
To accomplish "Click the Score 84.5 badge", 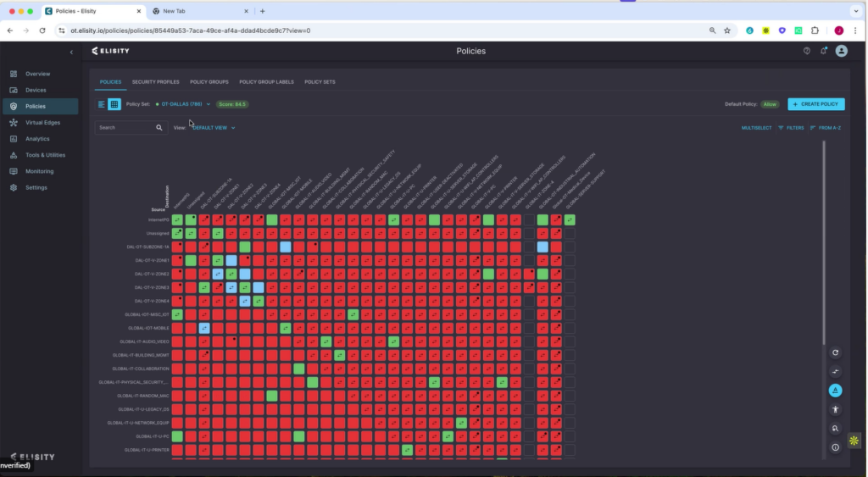I will click(x=232, y=104).
